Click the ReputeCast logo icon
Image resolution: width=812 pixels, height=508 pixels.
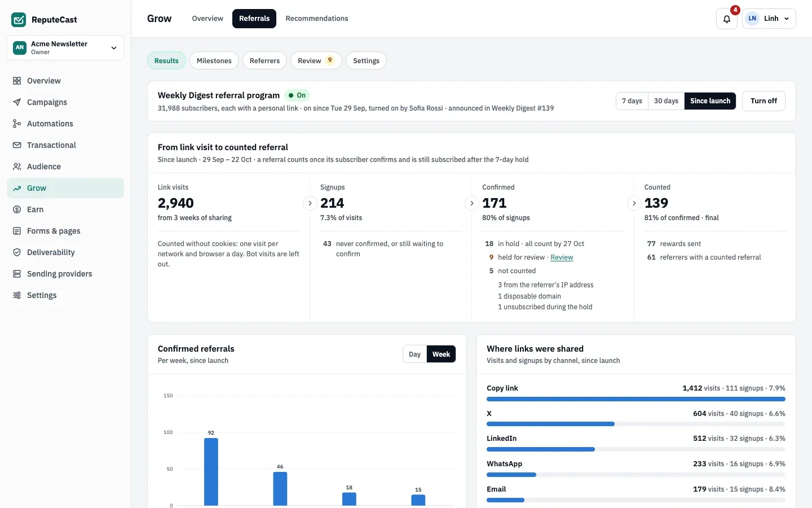(19, 20)
